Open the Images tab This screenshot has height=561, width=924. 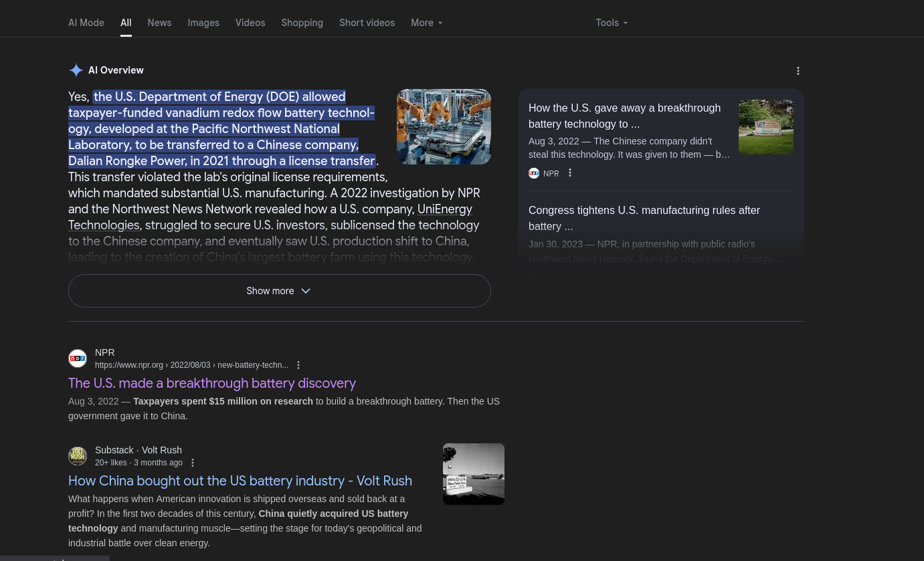pos(203,23)
